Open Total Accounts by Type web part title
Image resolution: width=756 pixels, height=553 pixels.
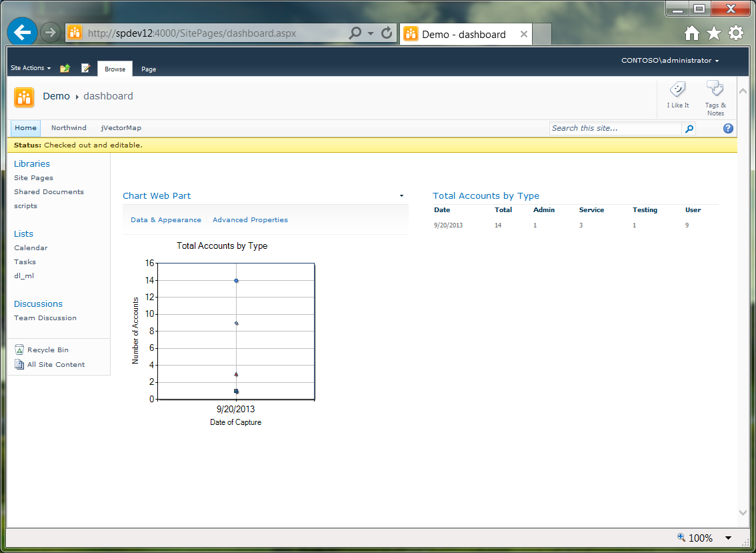pyautogui.click(x=486, y=195)
